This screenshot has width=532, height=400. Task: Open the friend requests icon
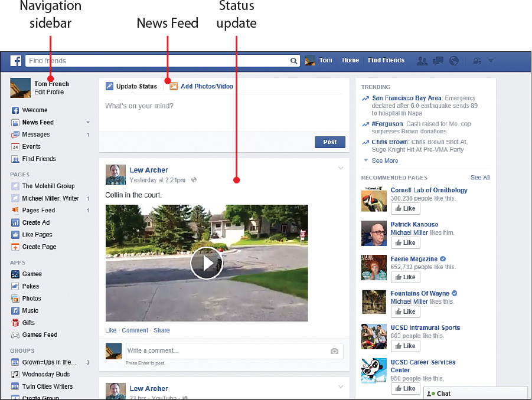422,61
